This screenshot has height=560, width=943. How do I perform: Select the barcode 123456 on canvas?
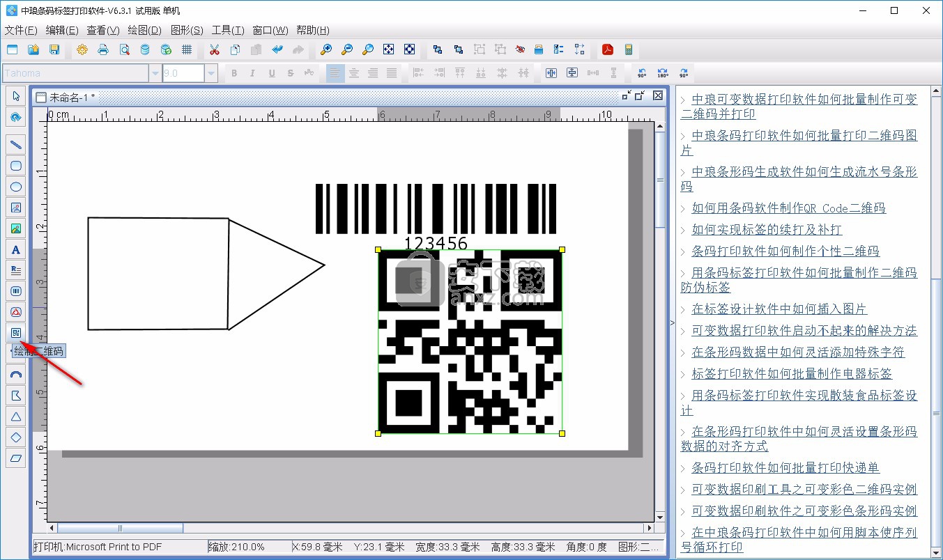[436, 216]
